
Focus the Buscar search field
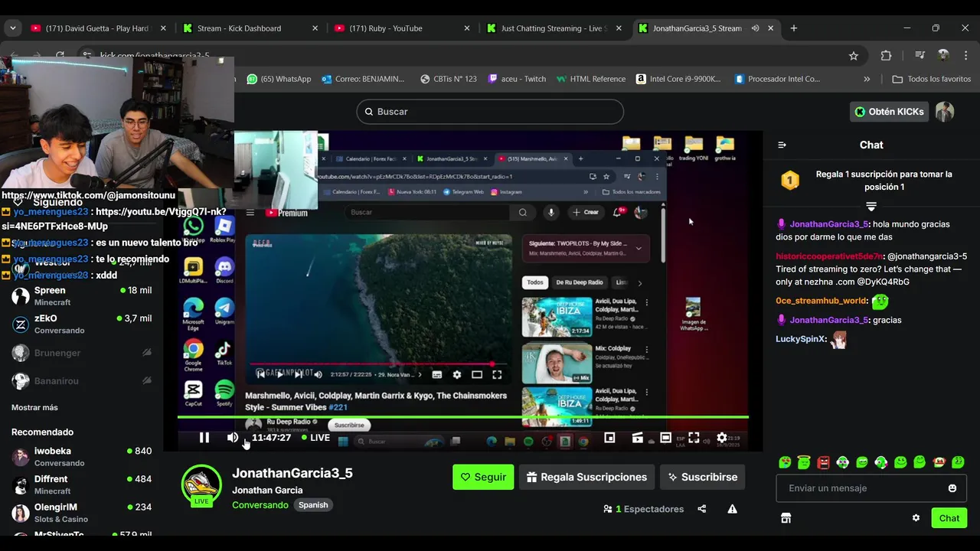point(490,112)
